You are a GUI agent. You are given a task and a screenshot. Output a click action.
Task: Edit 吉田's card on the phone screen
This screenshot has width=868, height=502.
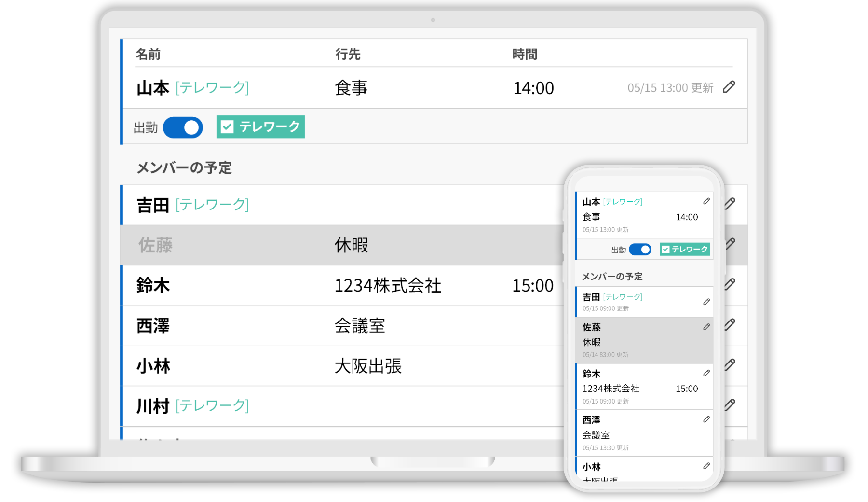click(706, 302)
